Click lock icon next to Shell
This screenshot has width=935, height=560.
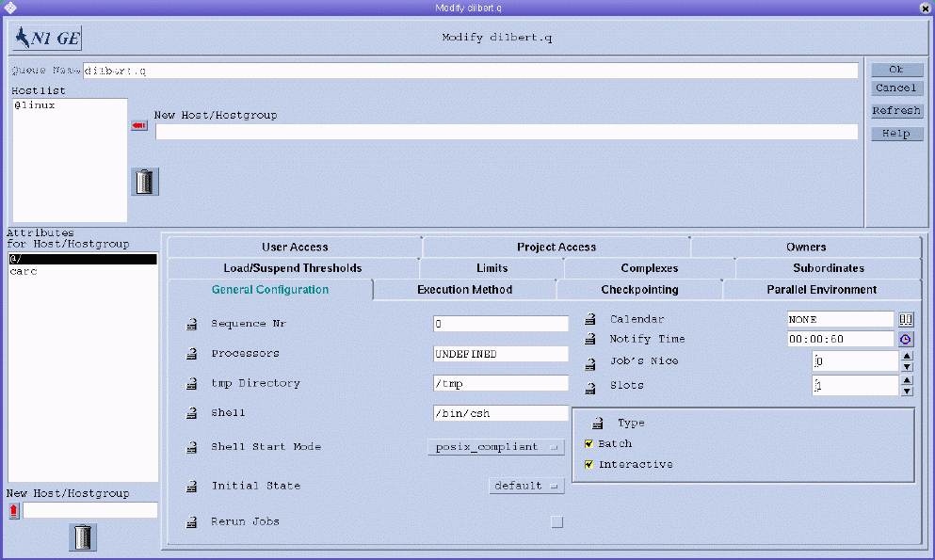[x=191, y=413]
